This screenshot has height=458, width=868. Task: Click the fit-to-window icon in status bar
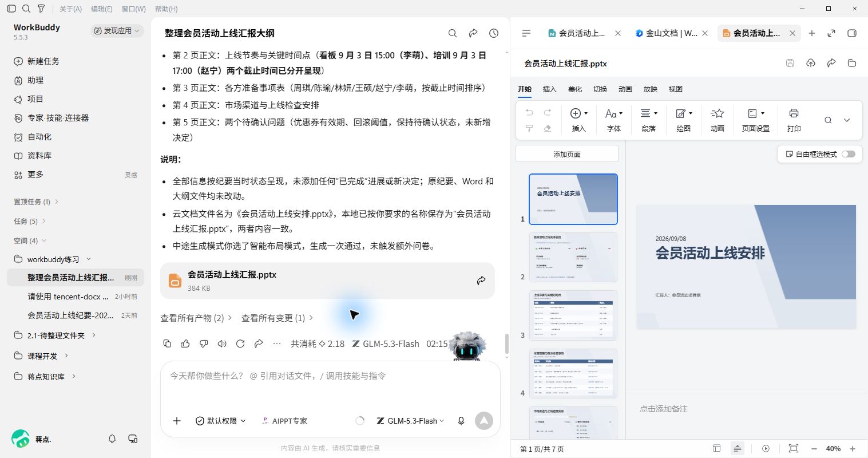[x=793, y=449]
